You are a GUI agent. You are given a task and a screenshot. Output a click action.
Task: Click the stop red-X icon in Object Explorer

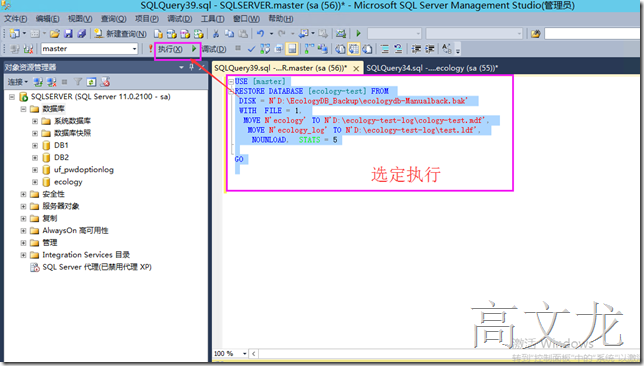click(105, 82)
